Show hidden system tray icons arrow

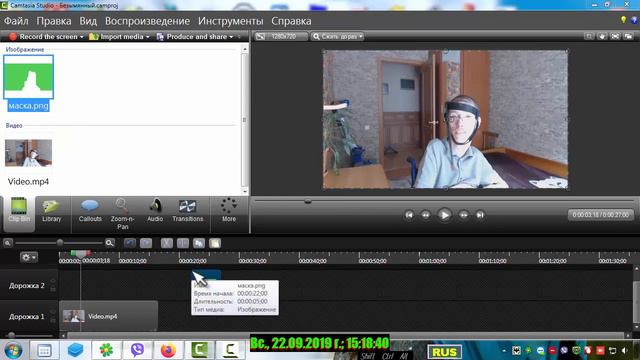tap(504, 351)
